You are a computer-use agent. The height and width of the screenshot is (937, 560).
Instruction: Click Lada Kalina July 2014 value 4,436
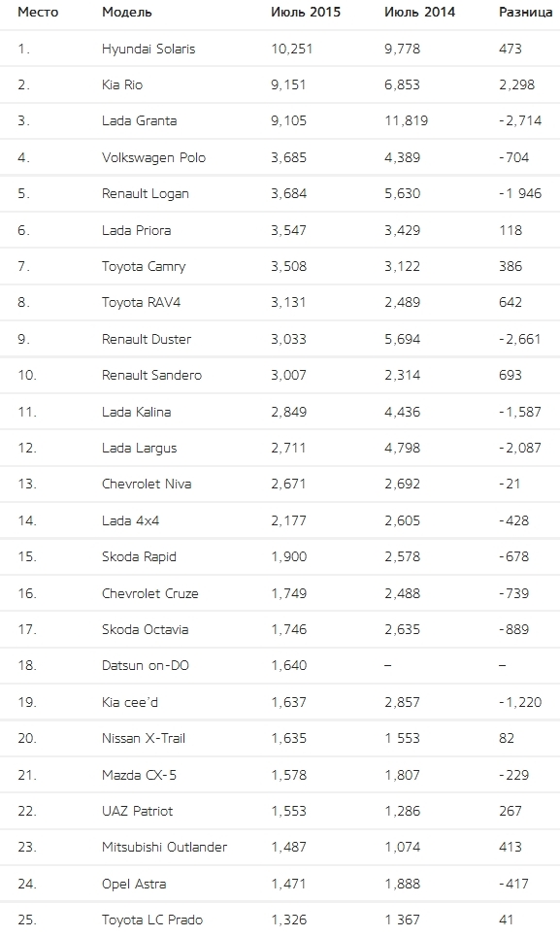coord(403,412)
